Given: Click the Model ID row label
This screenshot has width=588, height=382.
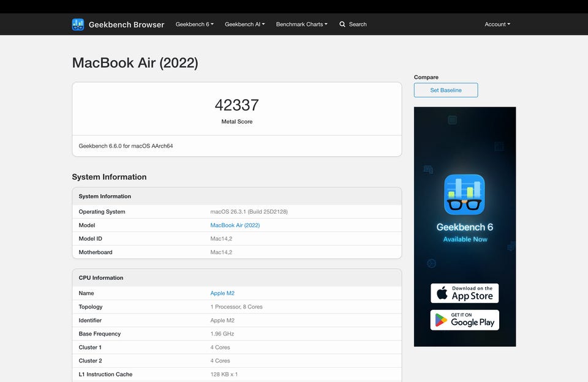Looking at the screenshot, I should point(91,238).
